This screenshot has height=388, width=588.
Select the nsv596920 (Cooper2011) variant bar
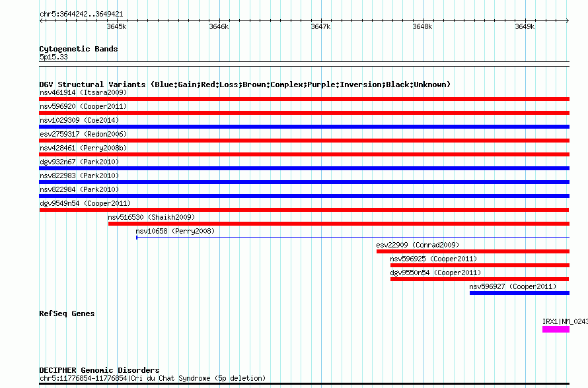point(304,113)
